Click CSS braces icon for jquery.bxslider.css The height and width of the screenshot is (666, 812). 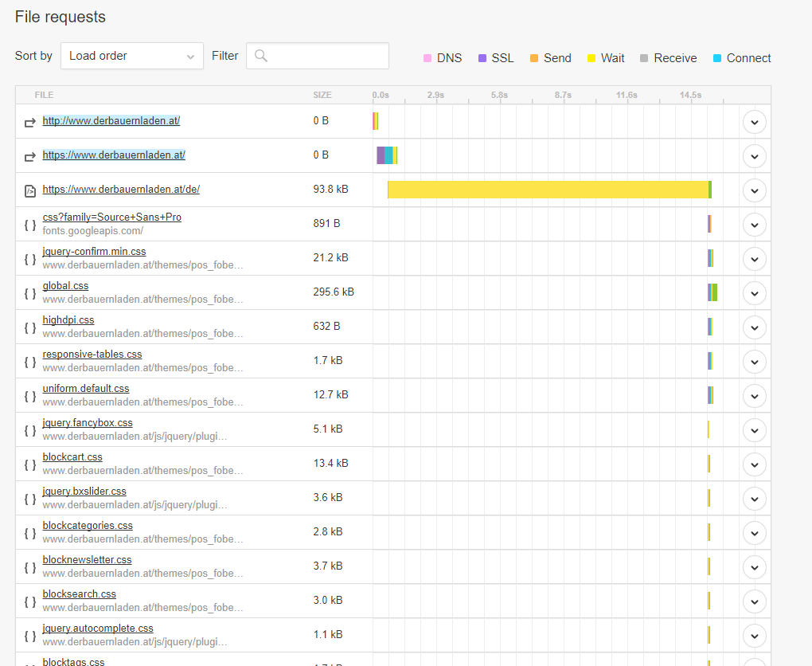(30, 499)
